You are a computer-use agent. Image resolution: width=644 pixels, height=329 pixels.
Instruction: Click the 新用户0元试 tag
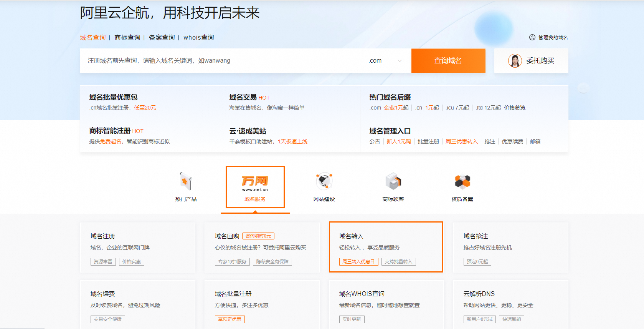click(480, 319)
